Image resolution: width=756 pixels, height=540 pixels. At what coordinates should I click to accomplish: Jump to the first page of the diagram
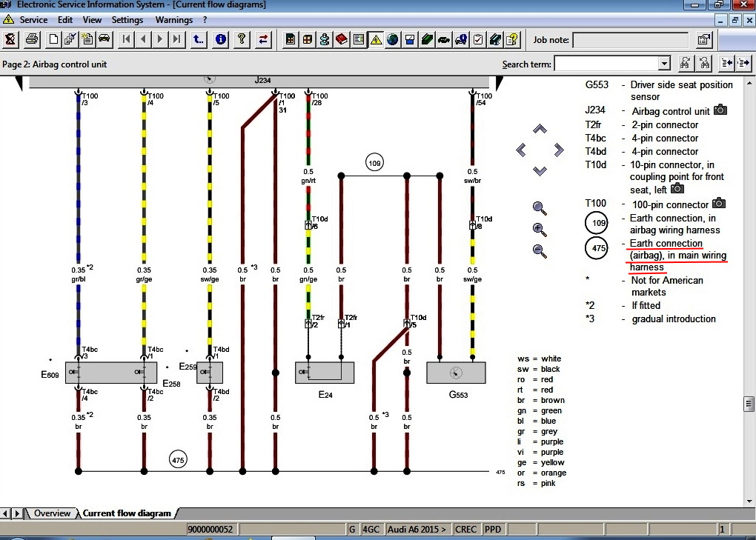(x=126, y=39)
